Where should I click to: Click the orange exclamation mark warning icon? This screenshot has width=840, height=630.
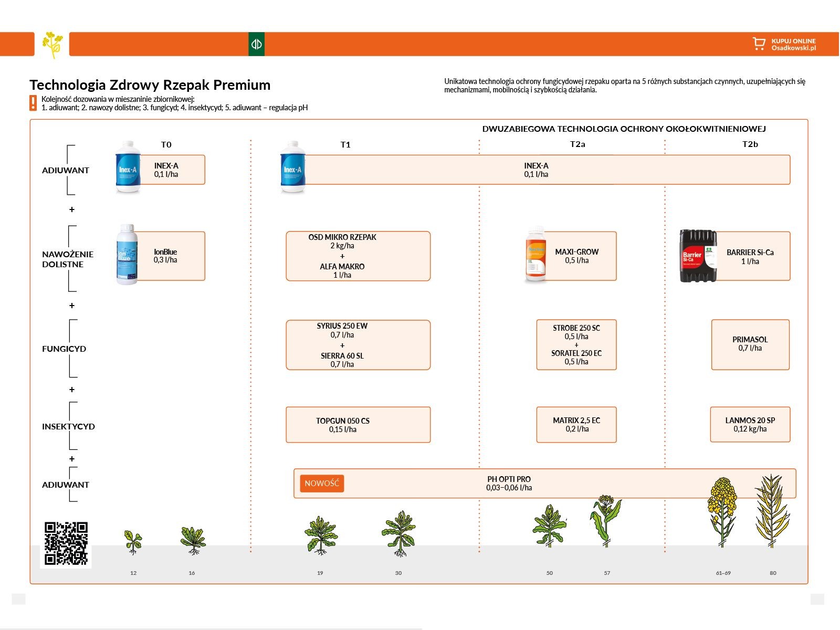pyautogui.click(x=34, y=103)
